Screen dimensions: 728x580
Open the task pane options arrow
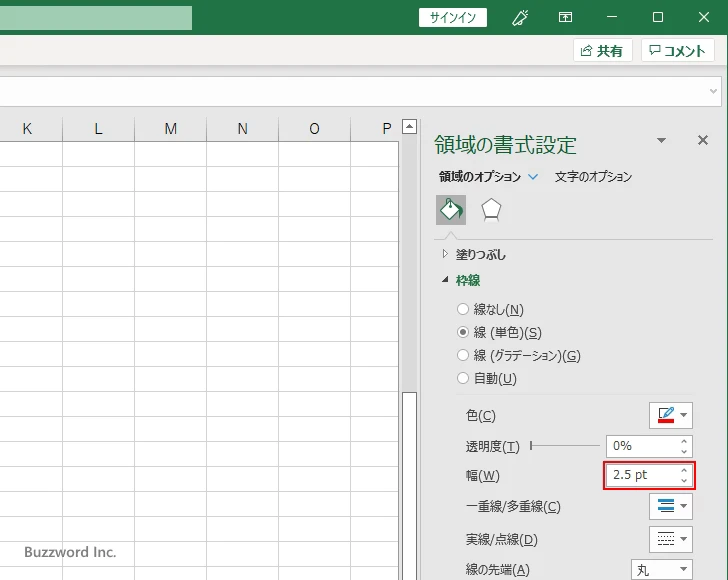[662, 140]
